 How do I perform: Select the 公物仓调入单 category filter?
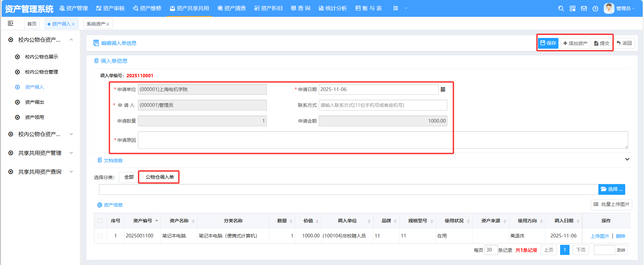[x=159, y=177]
